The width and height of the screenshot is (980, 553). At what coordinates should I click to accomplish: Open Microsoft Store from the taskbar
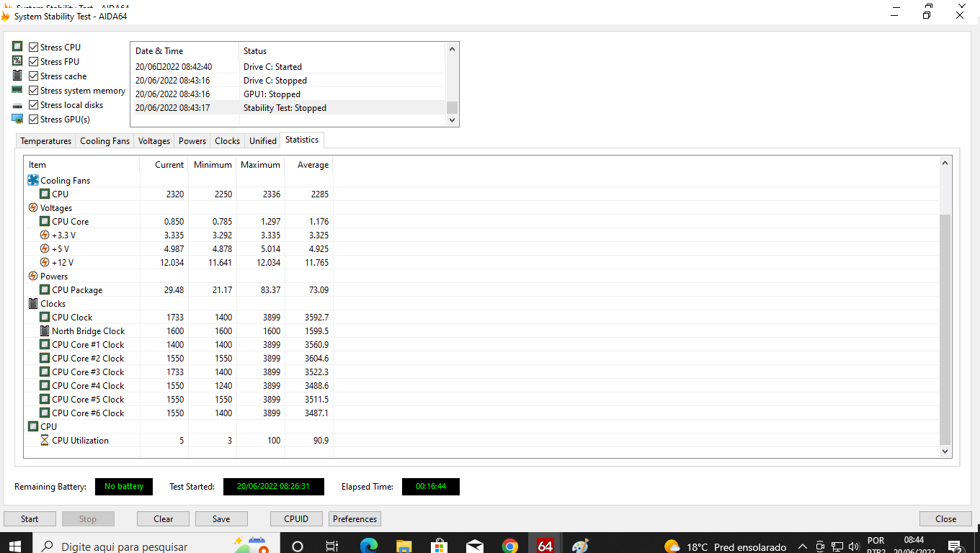click(439, 546)
